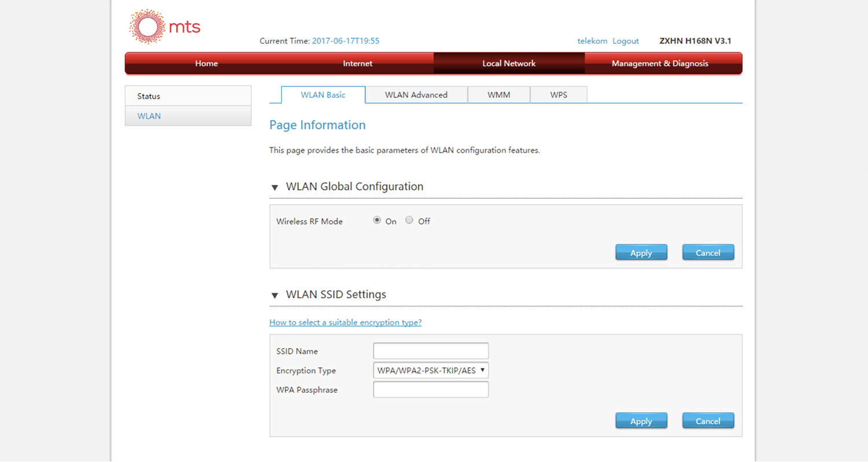The width and height of the screenshot is (868, 462).
Task: Select the Local Network menu
Action: [x=509, y=64]
